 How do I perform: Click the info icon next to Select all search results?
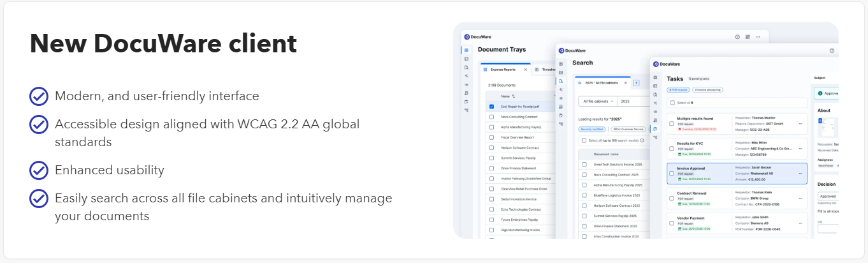coord(642,140)
